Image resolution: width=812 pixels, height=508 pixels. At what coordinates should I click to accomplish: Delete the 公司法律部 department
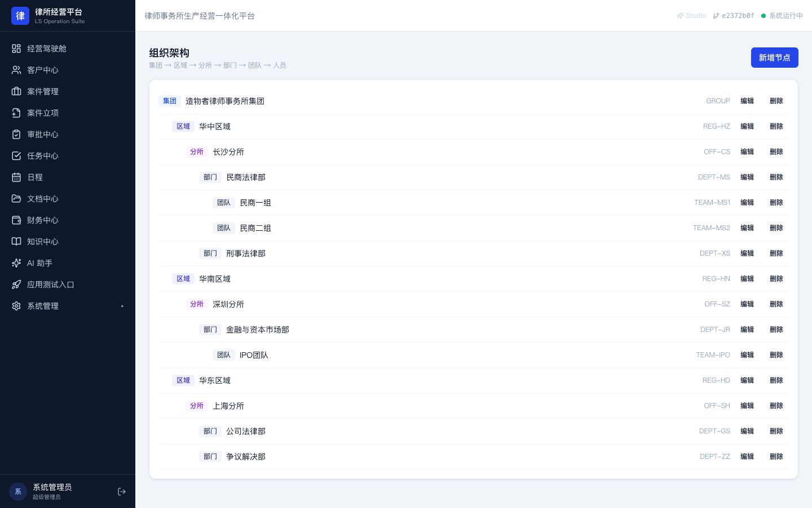[x=776, y=431]
